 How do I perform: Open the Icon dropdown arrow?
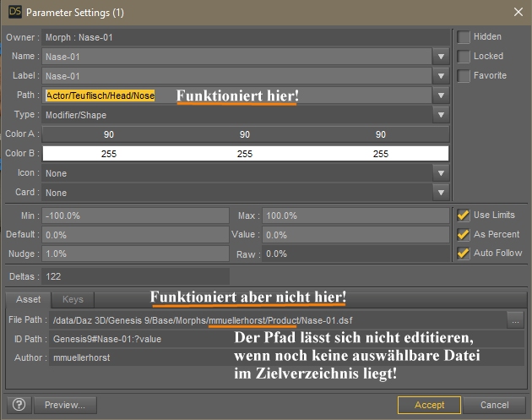pos(441,173)
